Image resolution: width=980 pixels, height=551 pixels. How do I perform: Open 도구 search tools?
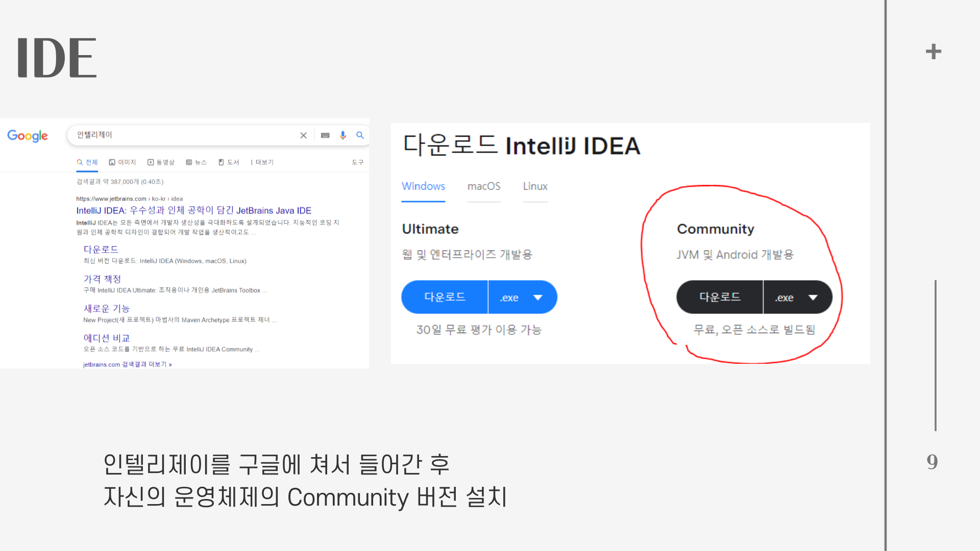coord(357,162)
